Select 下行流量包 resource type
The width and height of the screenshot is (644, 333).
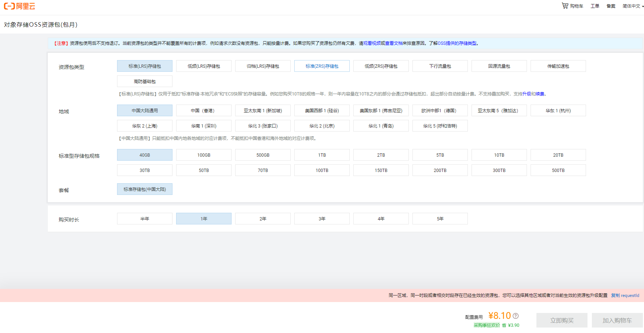tap(440, 66)
